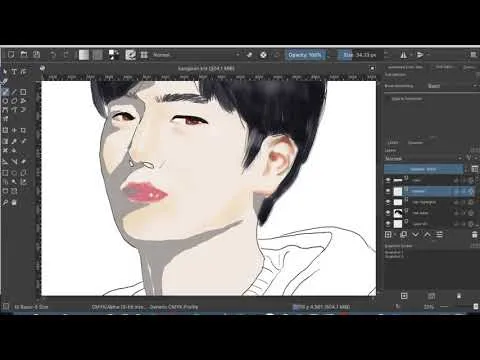Open the zoom percentage dropdown in status bar

pos(429,307)
